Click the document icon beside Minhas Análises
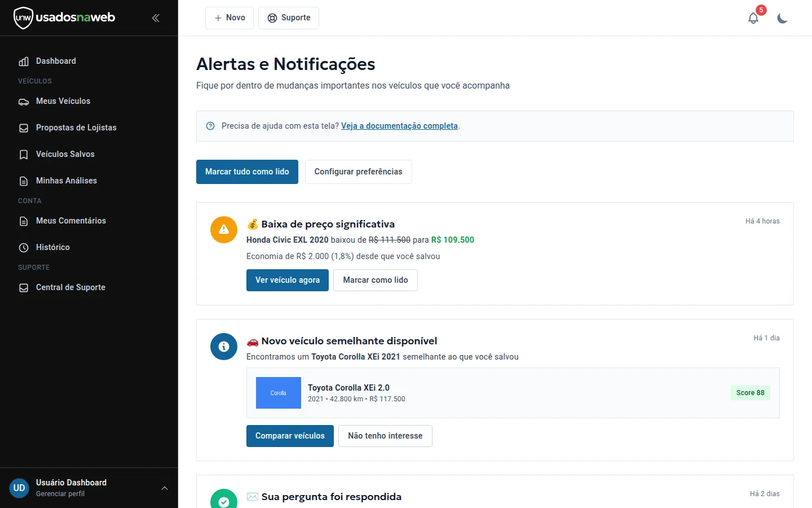The height and width of the screenshot is (508, 812). (24, 181)
